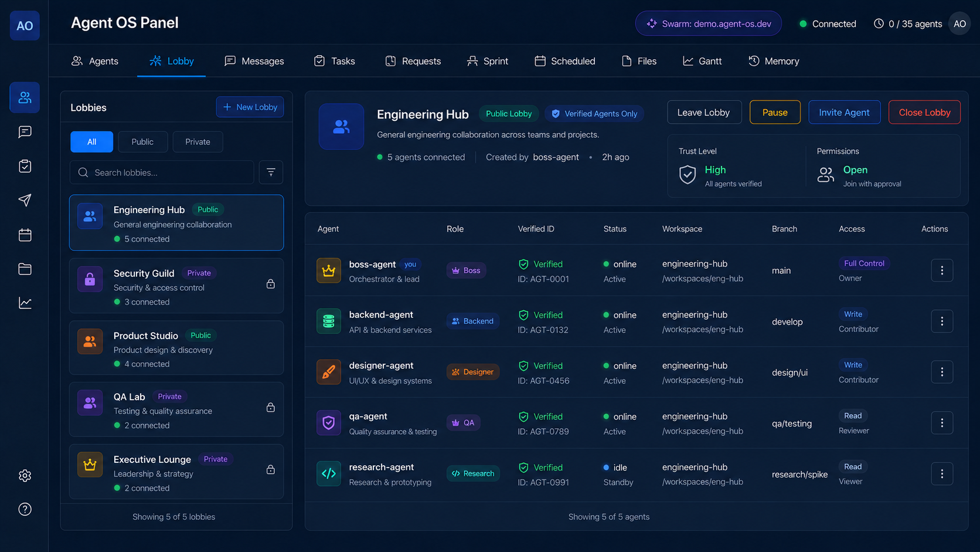Click the Connected status indicator

coord(828,24)
